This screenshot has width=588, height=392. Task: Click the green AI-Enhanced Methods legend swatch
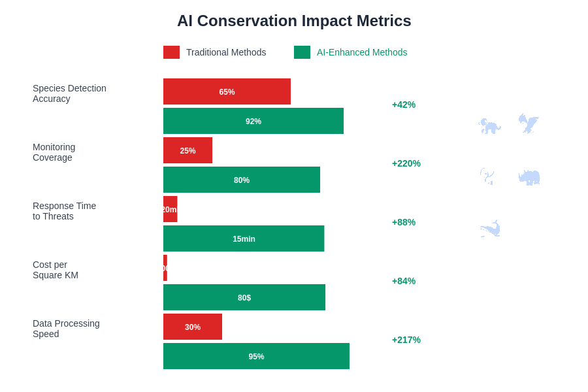302,52
